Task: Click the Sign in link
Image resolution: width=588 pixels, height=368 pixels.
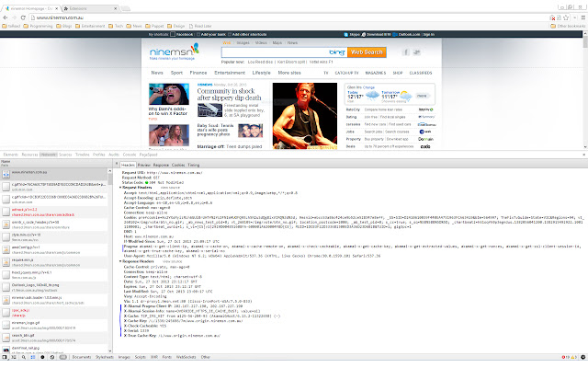Action: point(429,35)
